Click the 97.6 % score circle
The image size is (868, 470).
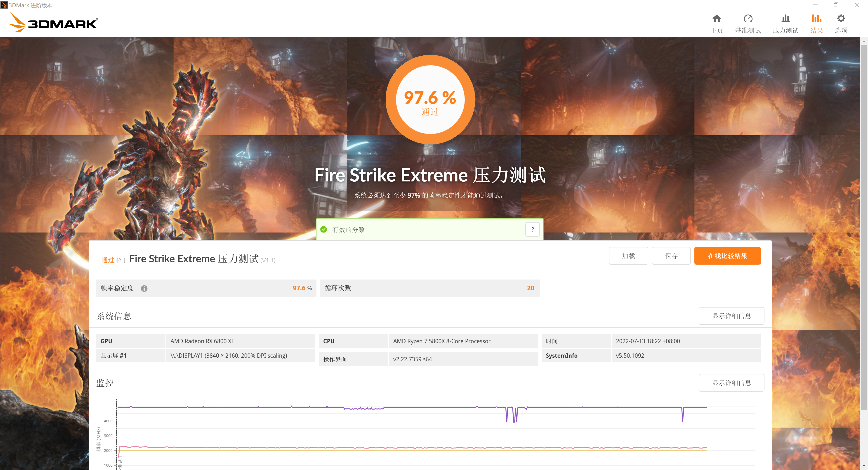pos(430,100)
